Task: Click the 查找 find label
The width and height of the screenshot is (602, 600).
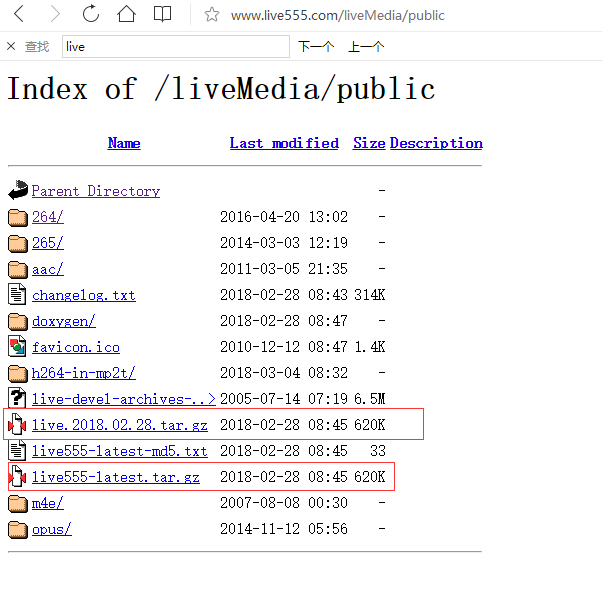Action: (37, 46)
